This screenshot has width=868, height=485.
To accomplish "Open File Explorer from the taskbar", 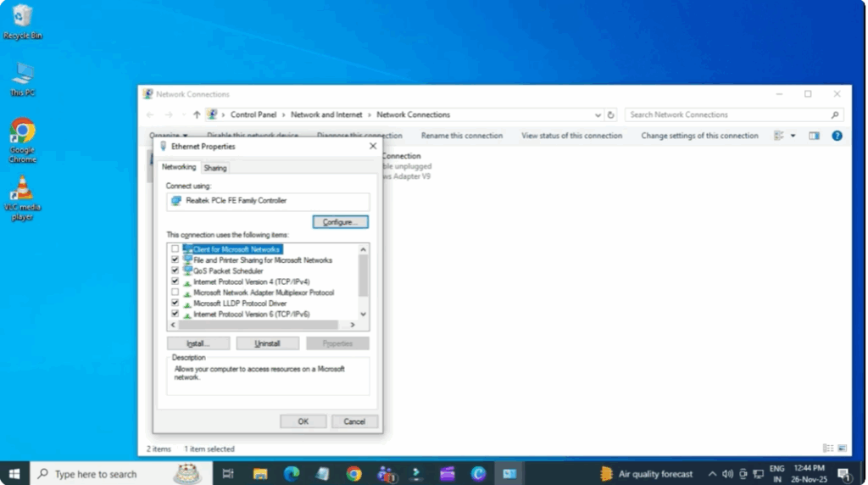I will pos(259,474).
